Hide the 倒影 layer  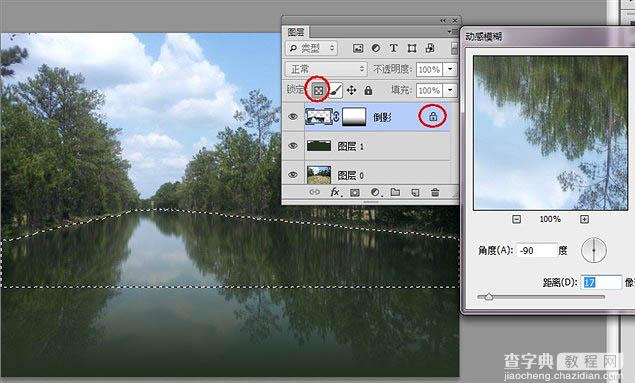click(x=293, y=117)
